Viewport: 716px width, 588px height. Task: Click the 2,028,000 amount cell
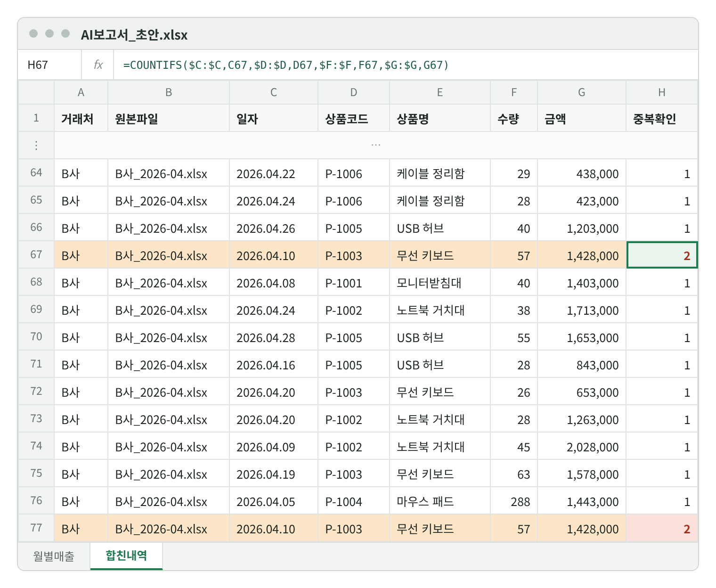pyautogui.click(x=582, y=446)
